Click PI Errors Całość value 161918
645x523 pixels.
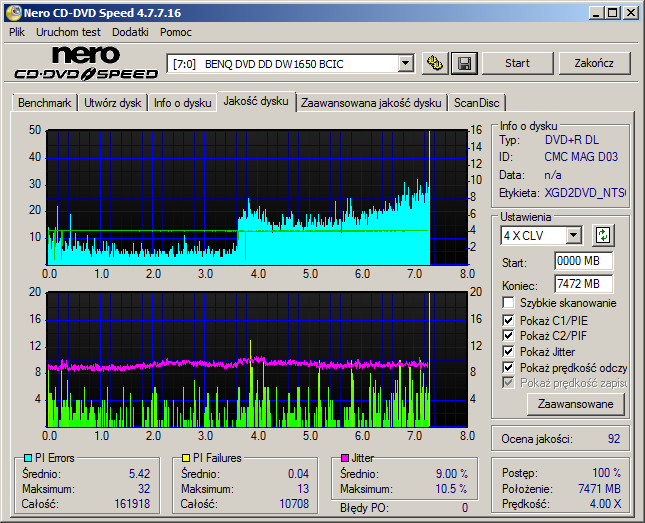pyautogui.click(x=132, y=504)
